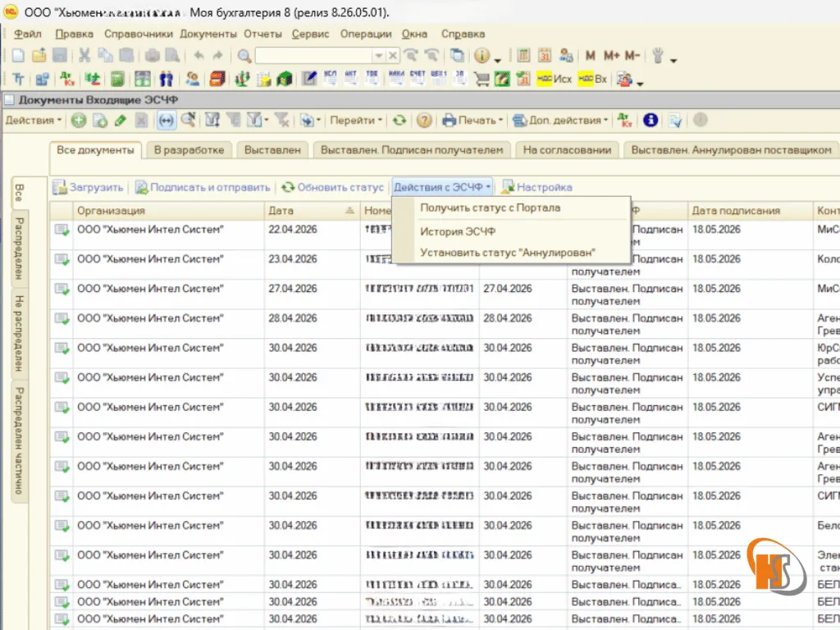Click the Настройка button
The width and height of the screenshot is (840, 630).
point(536,188)
